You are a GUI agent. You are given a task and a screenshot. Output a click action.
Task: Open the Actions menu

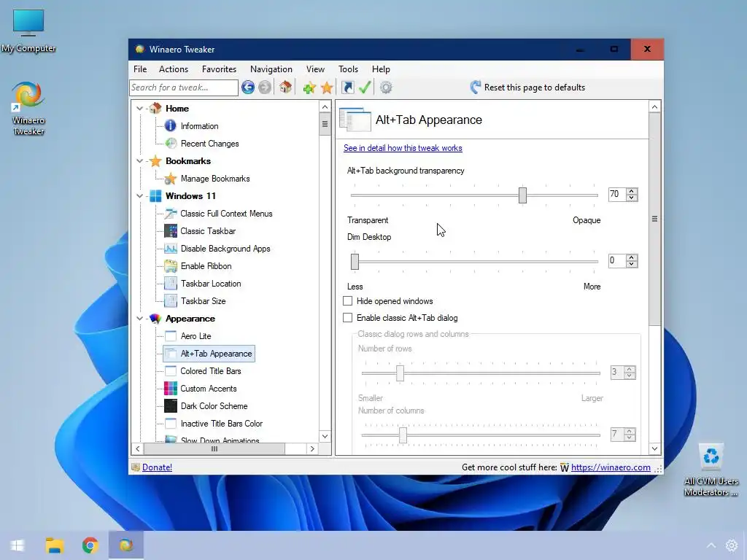pos(174,69)
